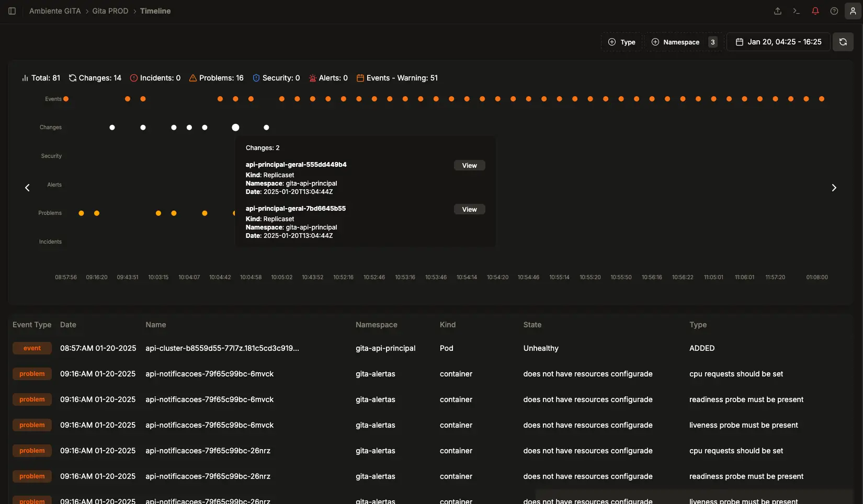Image resolution: width=863 pixels, height=504 pixels.
Task: Click 08:57:AM 01-20-2025 date cell
Action: point(98,348)
